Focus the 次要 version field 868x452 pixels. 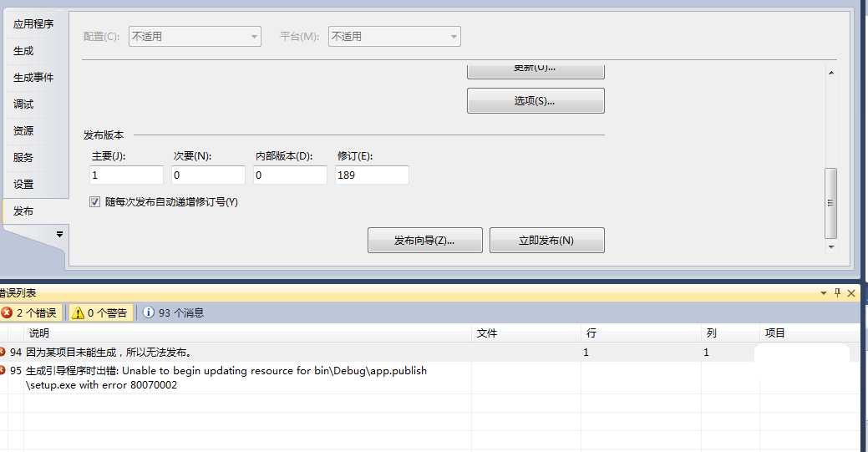(x=208, y=175)
